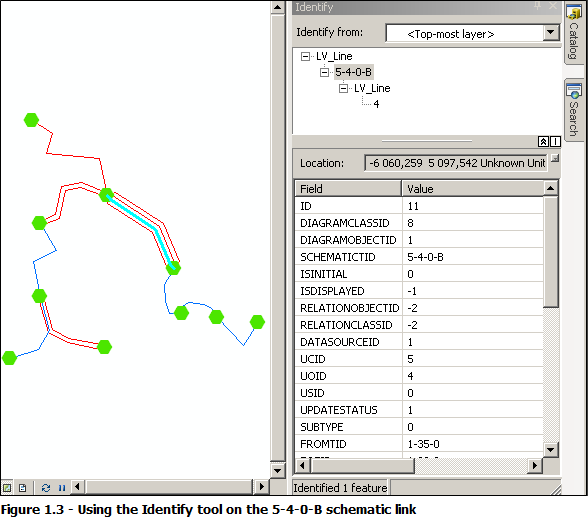Image resolution: width=588 pixels, height=523 pixels.
Task: Click the Refresh map icon
Action: tap(46, 488)
